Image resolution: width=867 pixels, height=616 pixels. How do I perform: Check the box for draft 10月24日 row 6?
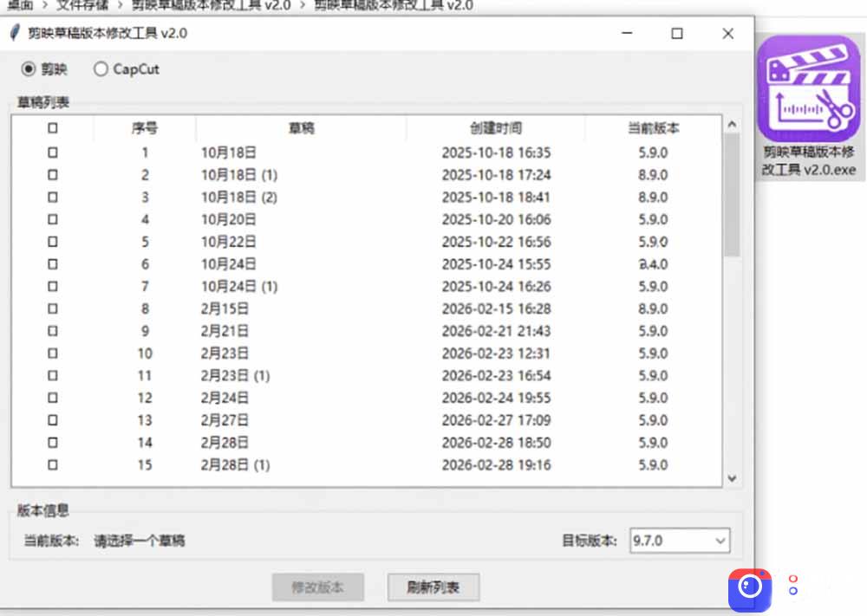coord(53,264)
